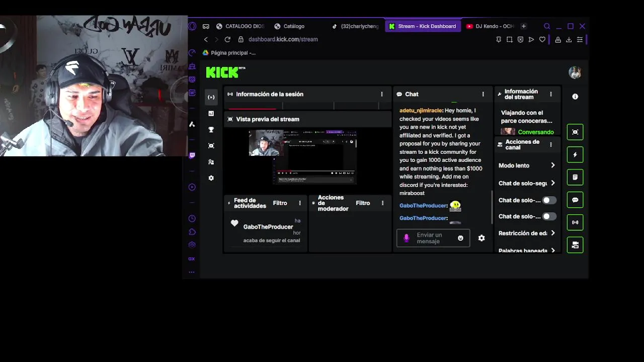Open a new browser tab

[524, 26]
